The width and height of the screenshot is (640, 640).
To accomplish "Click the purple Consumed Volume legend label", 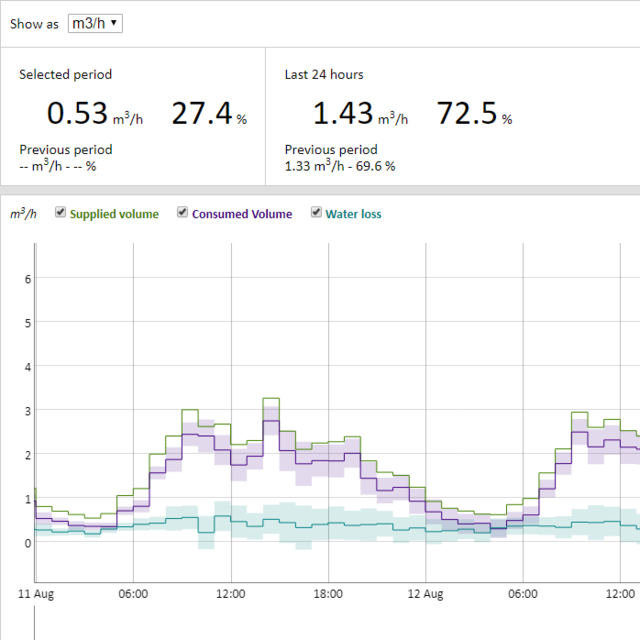I will tap(242, 214).
